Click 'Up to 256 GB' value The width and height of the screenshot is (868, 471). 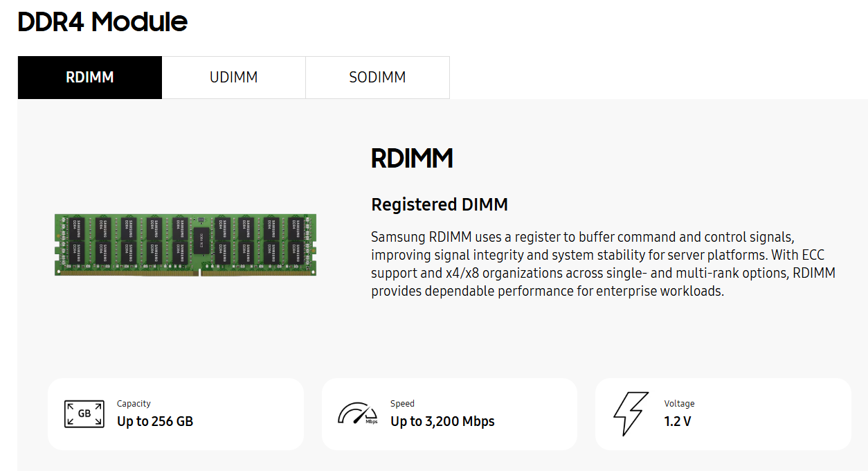(155, 421)
